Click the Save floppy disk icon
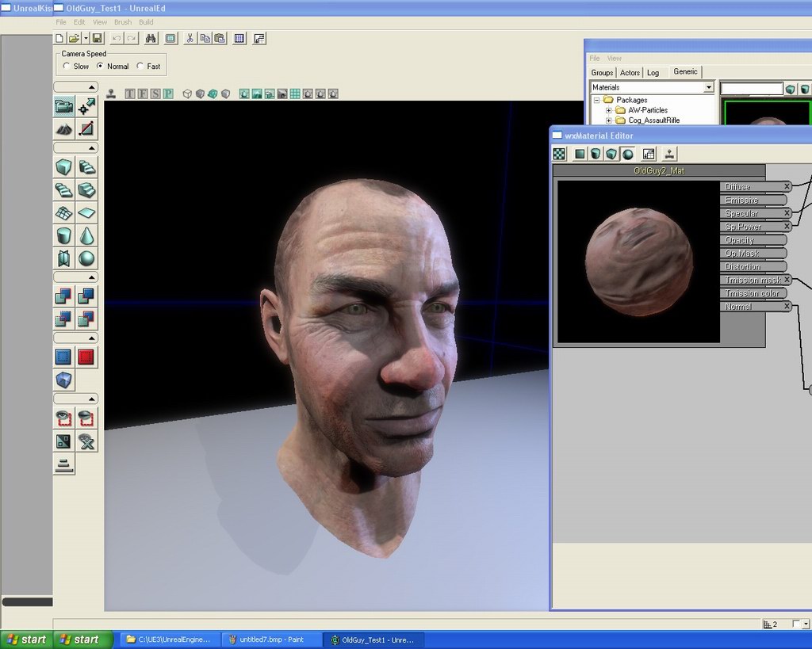The width and height of the screenshot is (812, 649). [97, 38]
